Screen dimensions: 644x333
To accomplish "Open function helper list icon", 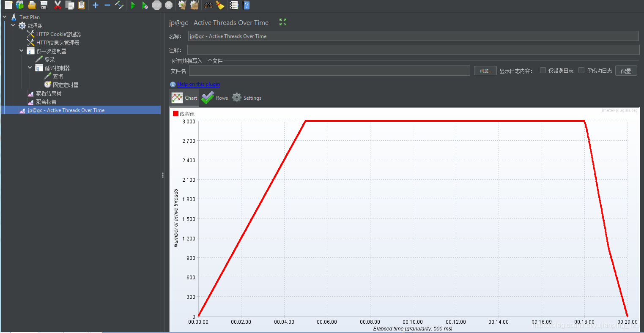I will click(234, 5).
